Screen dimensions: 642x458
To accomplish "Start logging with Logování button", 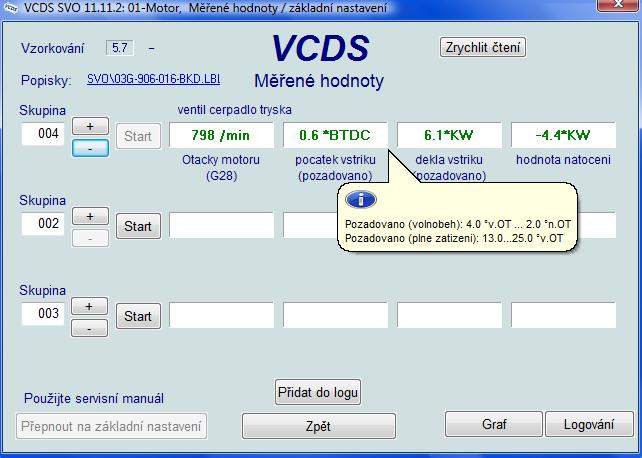I will coord(589,424).
